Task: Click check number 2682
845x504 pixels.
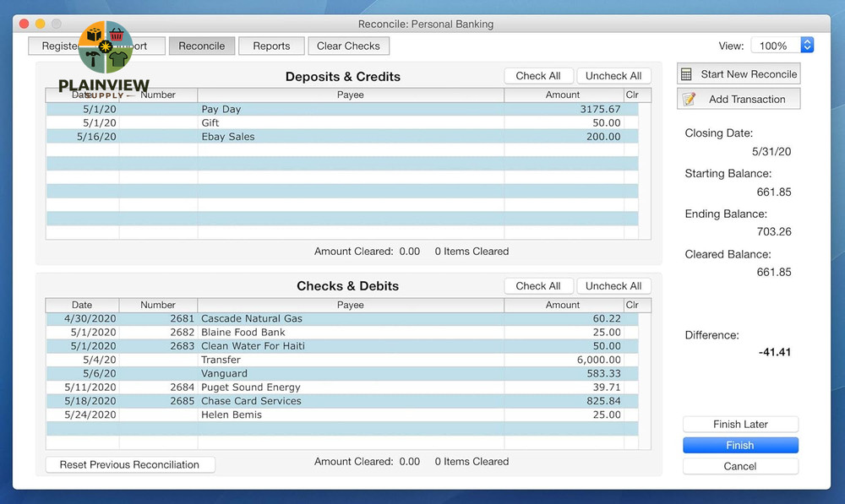Action: coord(183,333)
